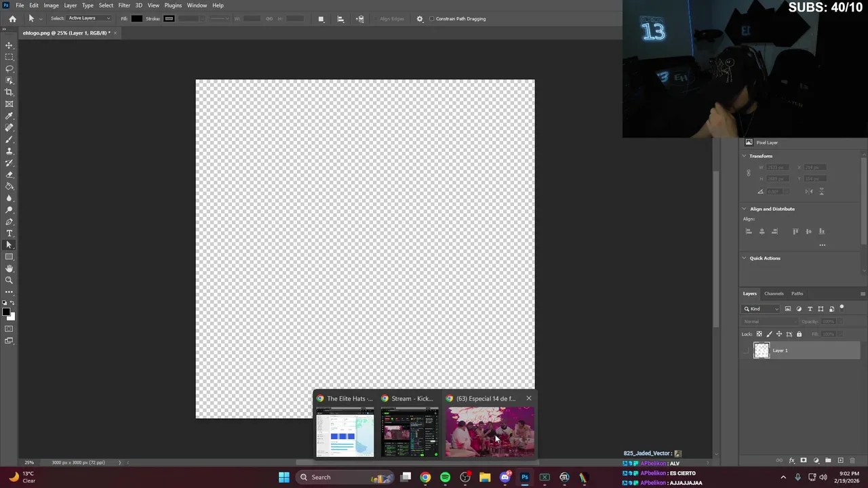This screenshot has width=868, height=488.
Task: Open the Layers panel menu
Action: point(863,293)
